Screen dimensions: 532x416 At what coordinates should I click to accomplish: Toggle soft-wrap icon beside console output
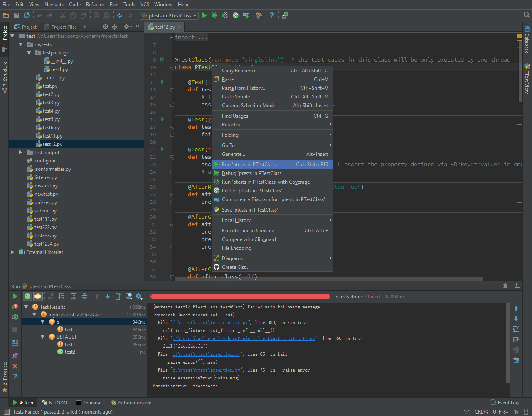point(516,329)
